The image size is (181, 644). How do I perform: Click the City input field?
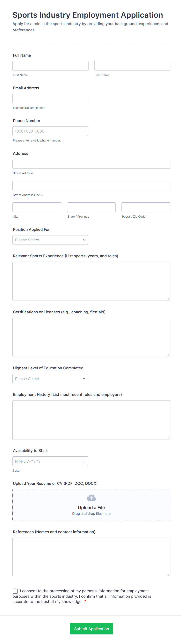[x=37, y=207]
